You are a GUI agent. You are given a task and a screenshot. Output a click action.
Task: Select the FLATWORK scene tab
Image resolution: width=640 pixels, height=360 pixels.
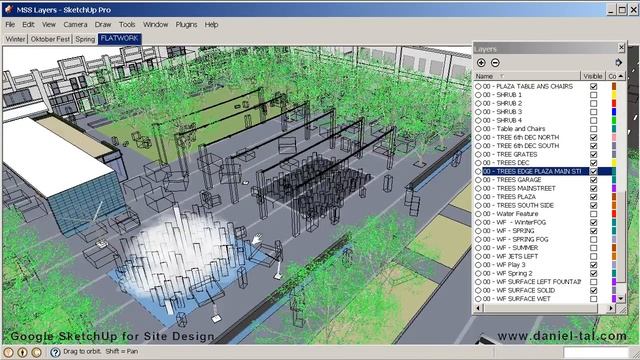[120, 38]
